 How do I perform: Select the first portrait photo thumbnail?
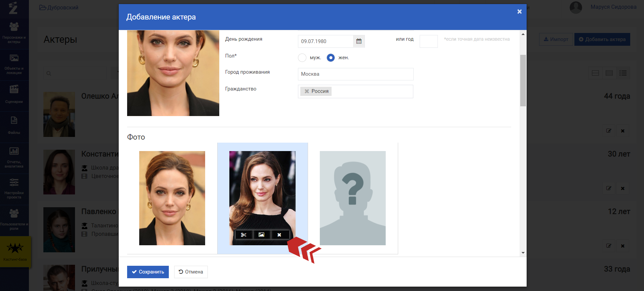(172, 198)
